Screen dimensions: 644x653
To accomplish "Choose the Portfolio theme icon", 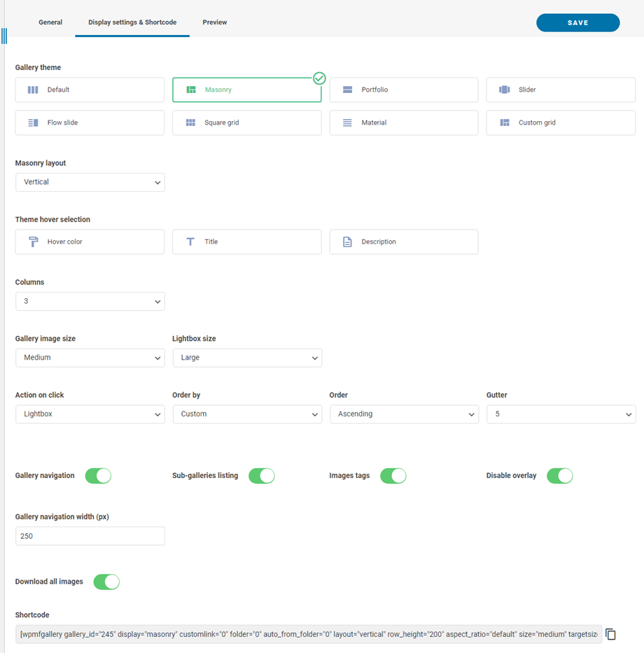I will pos(347,90).
